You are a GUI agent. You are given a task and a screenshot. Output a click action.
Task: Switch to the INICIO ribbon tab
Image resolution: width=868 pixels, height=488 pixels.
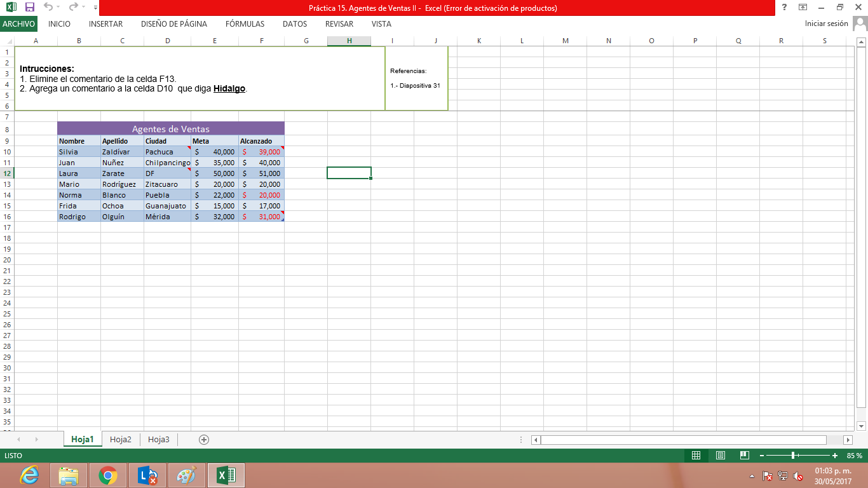pos(60,24)
